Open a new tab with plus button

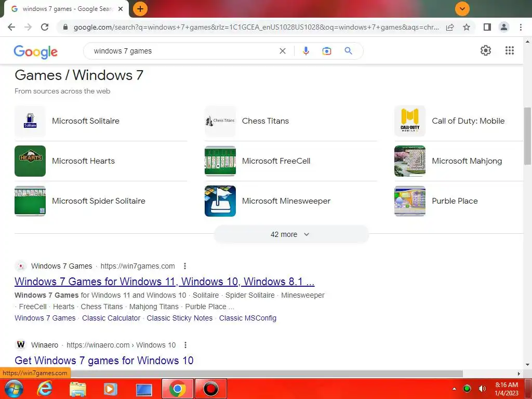tap(140, 9)
